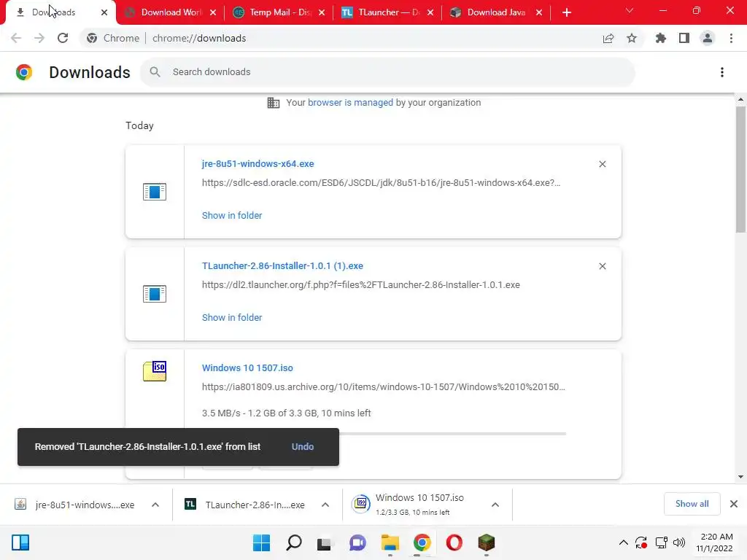Open Opera browser from taskbar
The image size is (747, 560).
454,542
